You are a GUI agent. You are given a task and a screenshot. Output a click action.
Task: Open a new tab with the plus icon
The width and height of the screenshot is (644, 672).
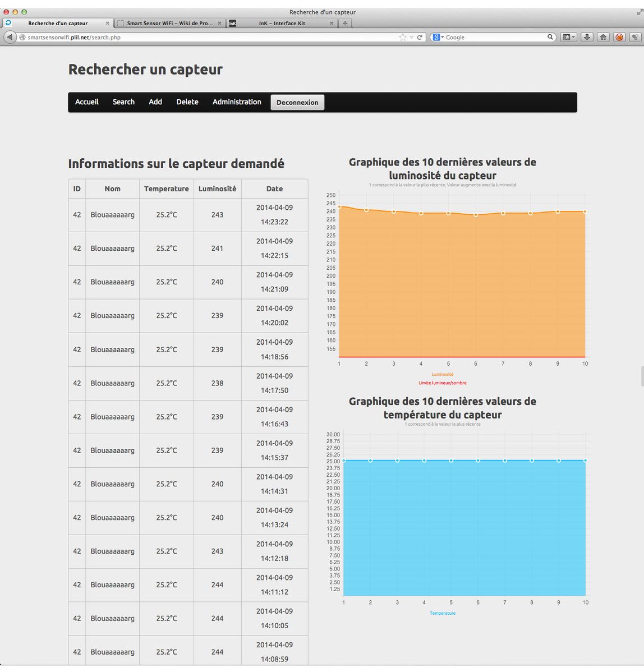point(345,23)
